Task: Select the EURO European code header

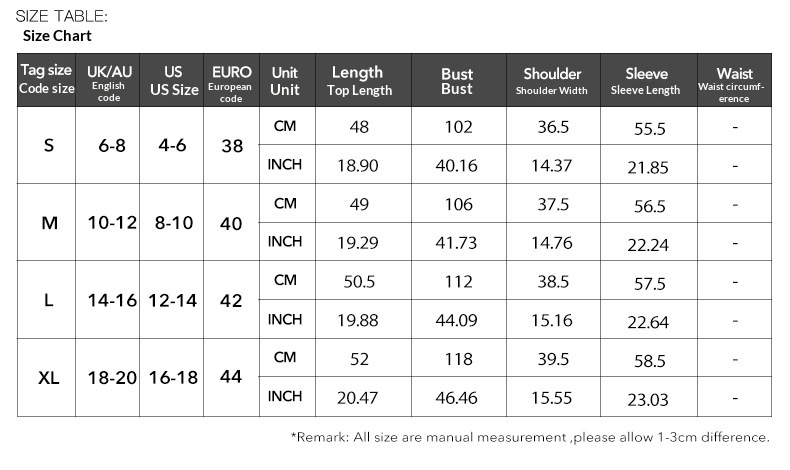Action: tap(231, 81)
